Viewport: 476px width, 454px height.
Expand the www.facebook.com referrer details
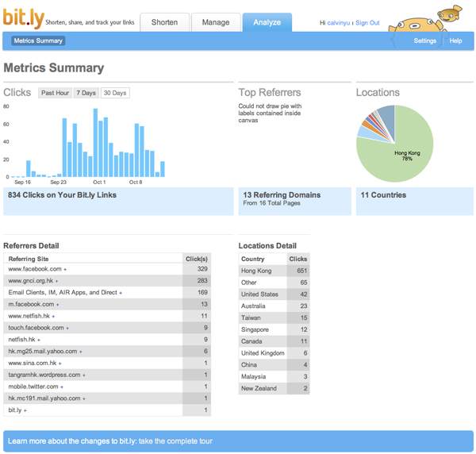pos(65,269)
